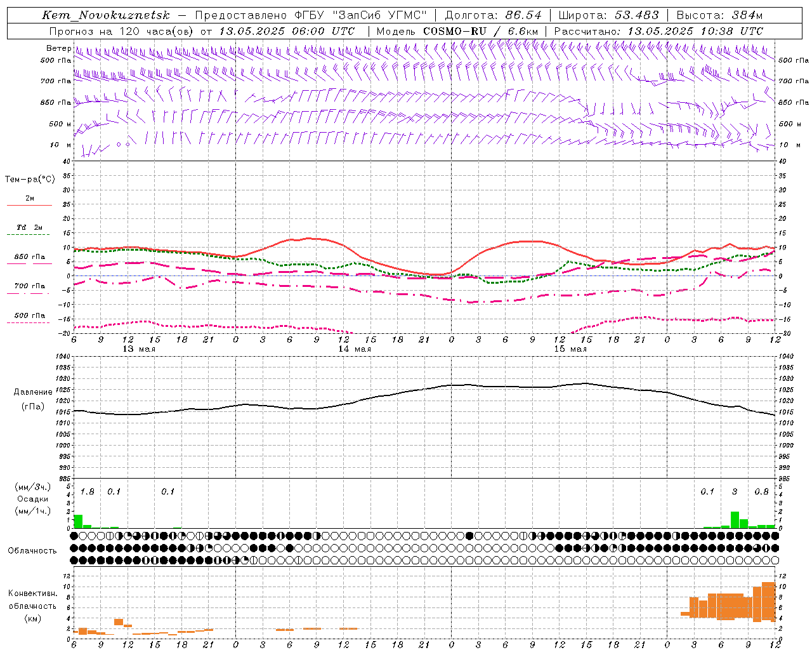
Task: Select the 'ФГБУ "ЗапСиб УГМС"' provider text
Action: [x=362, y=15]
